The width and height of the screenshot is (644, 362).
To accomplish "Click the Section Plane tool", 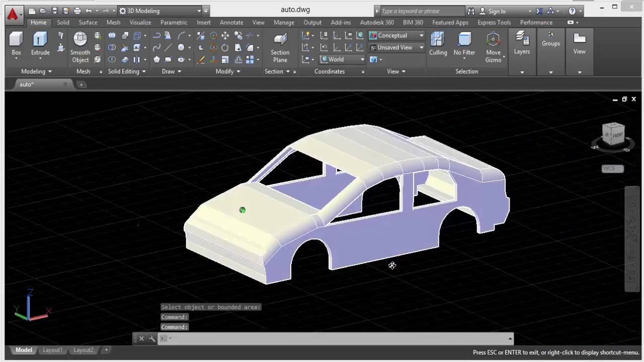I will [x=280, y=47].
